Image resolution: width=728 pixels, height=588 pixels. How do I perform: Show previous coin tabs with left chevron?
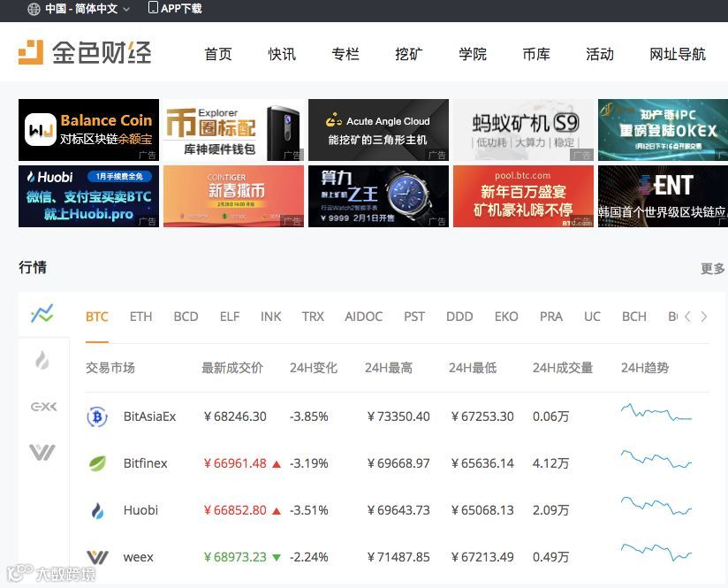[x=687, y=317]
